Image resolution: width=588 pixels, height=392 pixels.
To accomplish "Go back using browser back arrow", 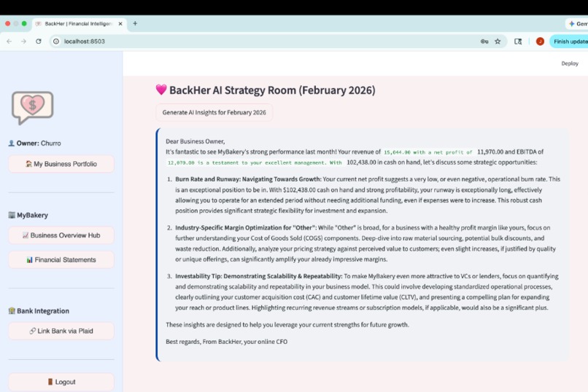I will coord(9,42).
